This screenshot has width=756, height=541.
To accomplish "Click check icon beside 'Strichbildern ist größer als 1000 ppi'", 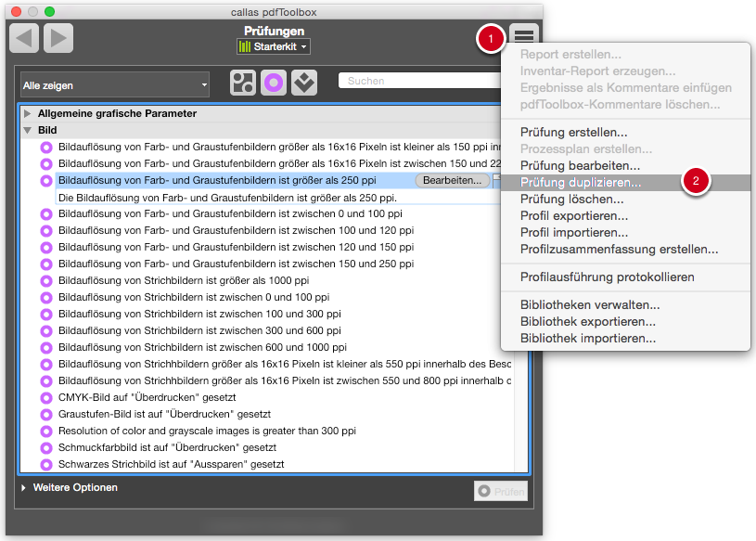I will [46, 281].
